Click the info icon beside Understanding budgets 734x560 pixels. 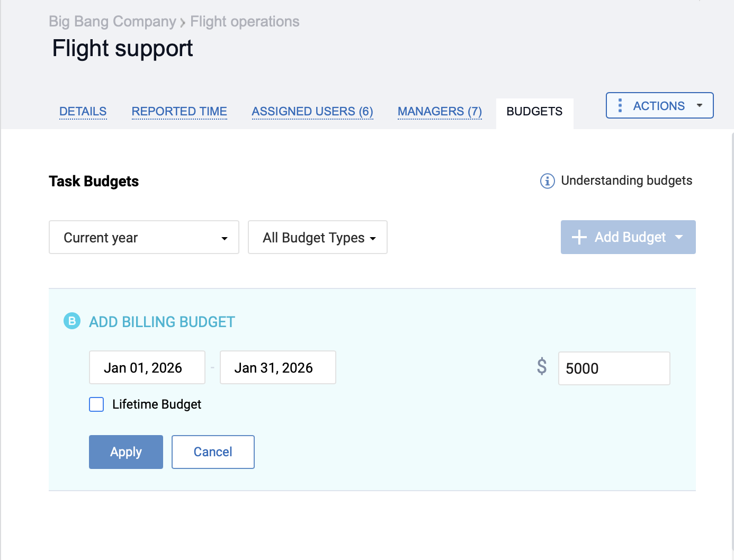547,181
